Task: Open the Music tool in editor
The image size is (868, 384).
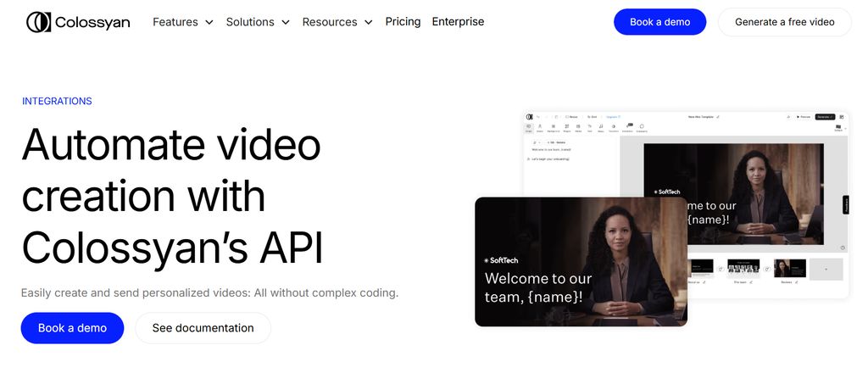Action: coord(601,128)
